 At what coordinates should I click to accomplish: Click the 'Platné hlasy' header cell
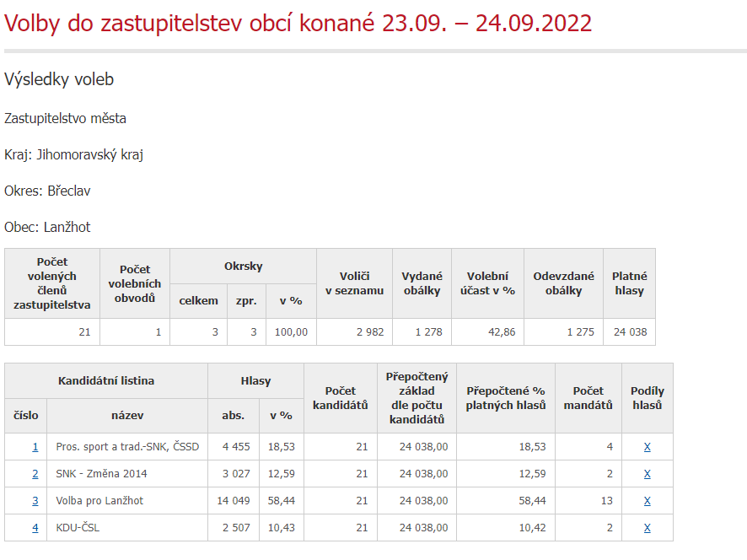click(629, 283)
